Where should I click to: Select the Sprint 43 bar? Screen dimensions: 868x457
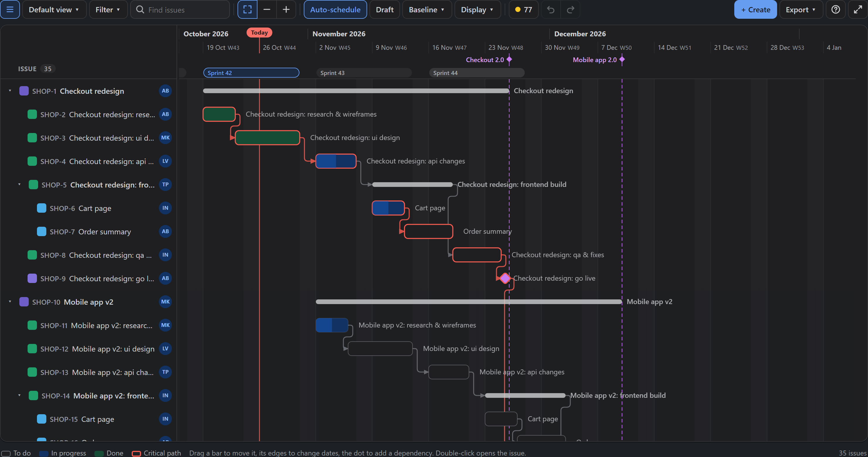point(364,73)
